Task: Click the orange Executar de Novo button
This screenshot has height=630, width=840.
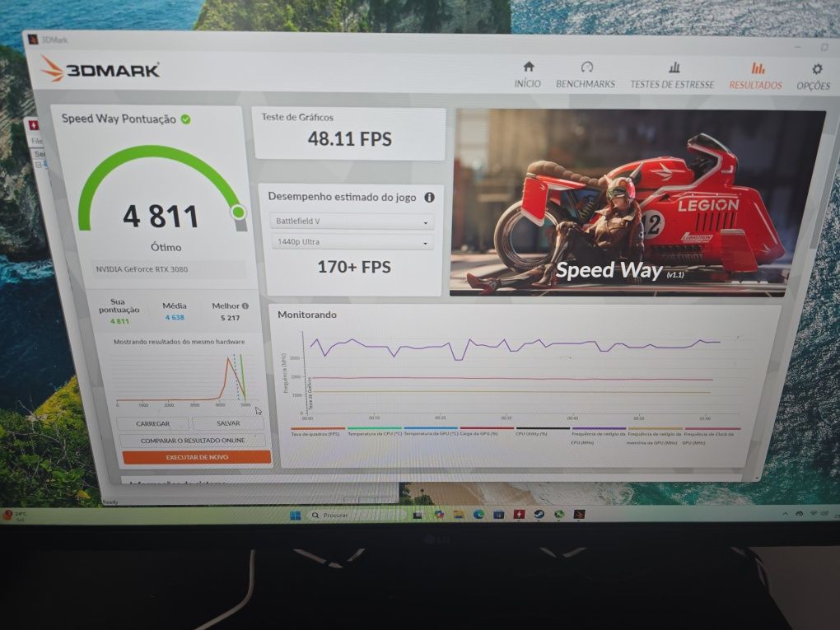Action: click(x=197, y=458)
